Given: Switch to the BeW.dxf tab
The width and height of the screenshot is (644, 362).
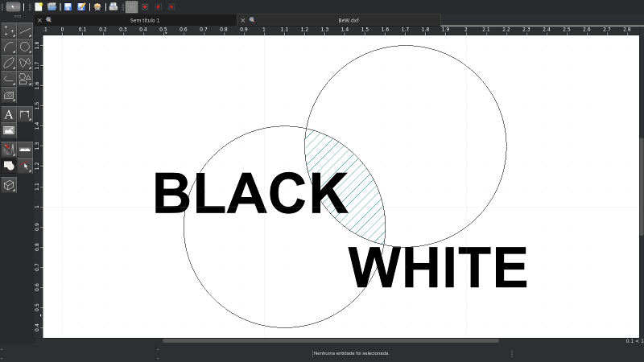Looking at the screenshot, I should coord(349,19).
